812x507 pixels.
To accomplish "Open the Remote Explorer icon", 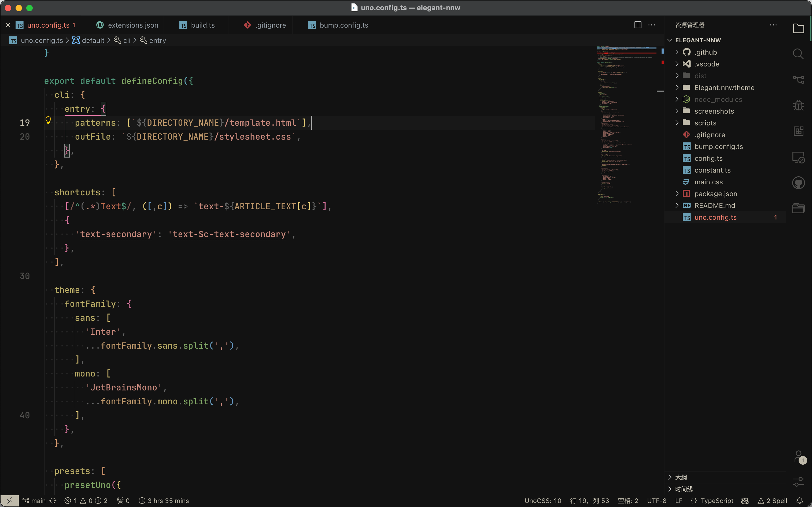I will coord(798,157).
